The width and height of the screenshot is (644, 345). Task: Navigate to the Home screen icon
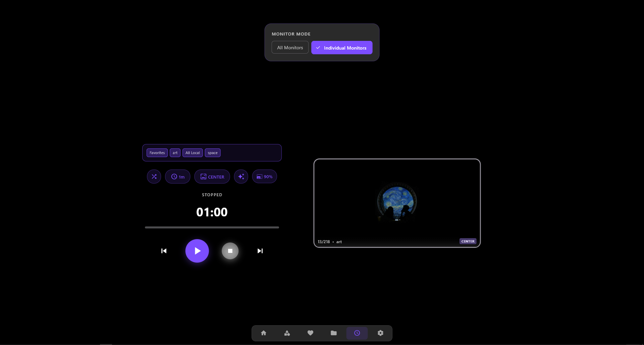coord(264,333)
